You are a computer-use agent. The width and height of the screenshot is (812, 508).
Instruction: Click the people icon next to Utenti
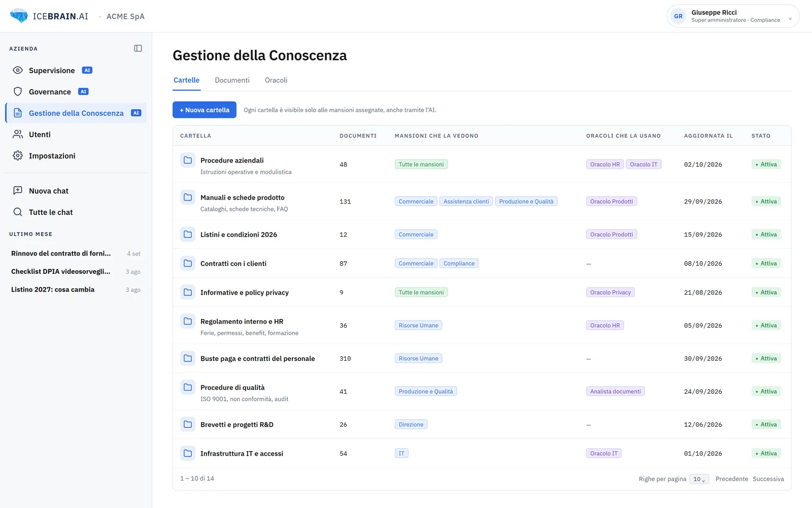(18, 134)
